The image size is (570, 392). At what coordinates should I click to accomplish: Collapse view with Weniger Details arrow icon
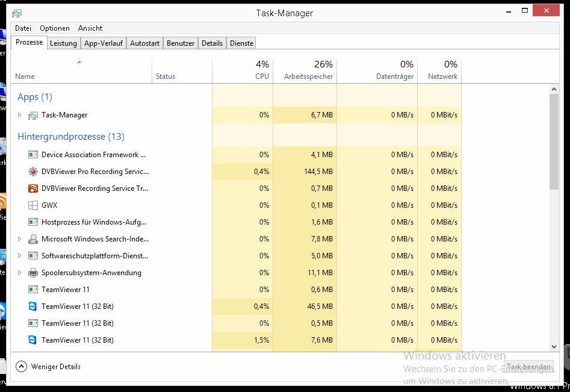pos(22,367)
